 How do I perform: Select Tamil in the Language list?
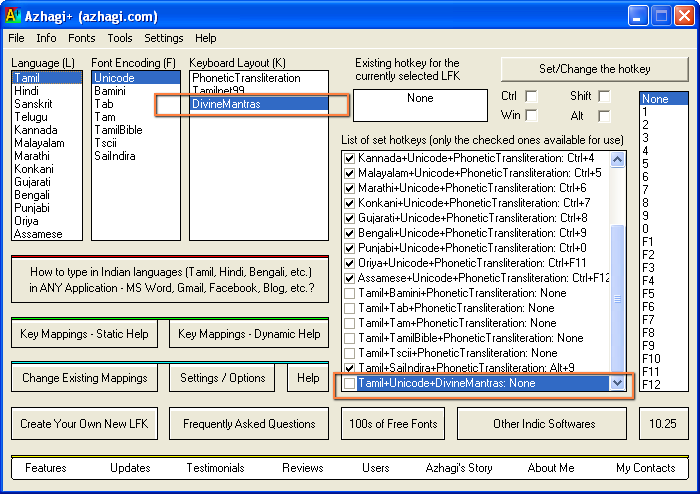pyautogui.click(x=47, y=78)
